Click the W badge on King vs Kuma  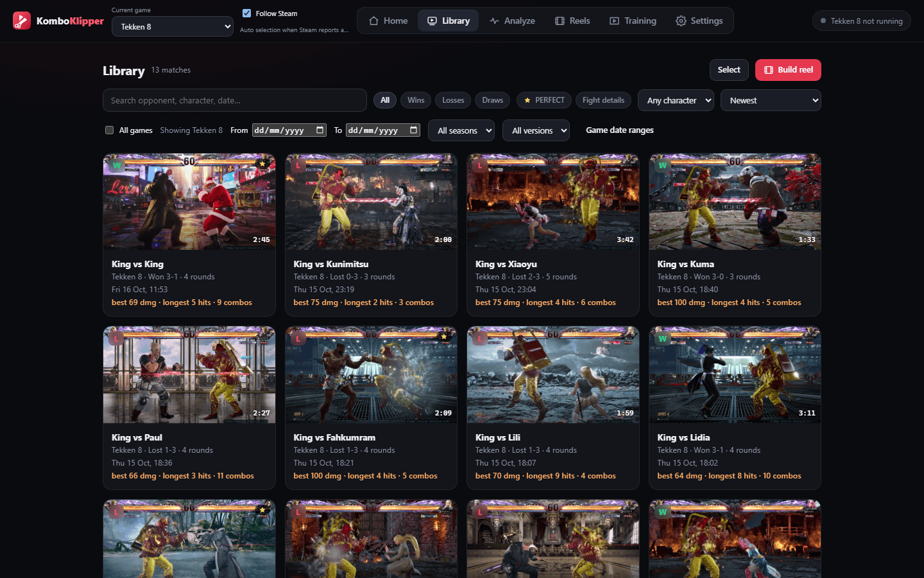(x=662, y=165)
